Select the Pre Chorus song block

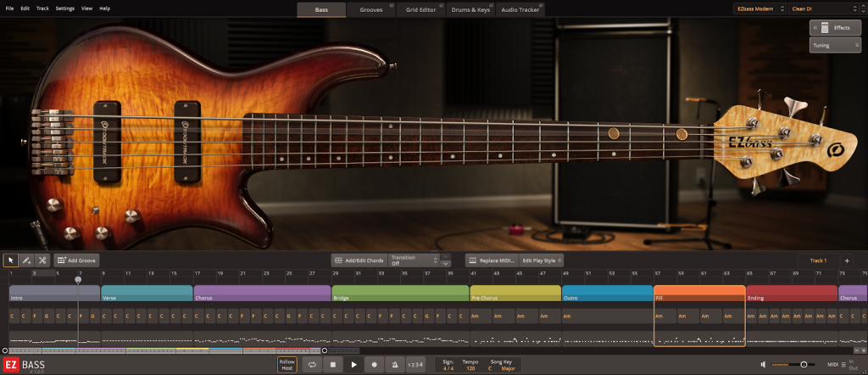[x=515, y=294]
